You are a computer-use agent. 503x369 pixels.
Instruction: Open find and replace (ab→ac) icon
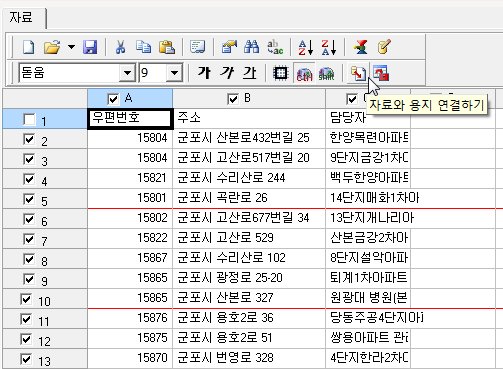[x=275, y=47]
